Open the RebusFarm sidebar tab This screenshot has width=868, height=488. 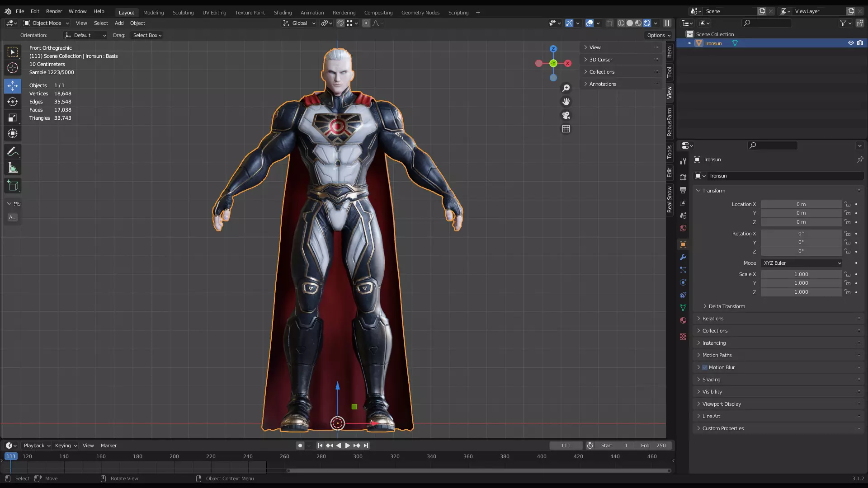[670, 122]
